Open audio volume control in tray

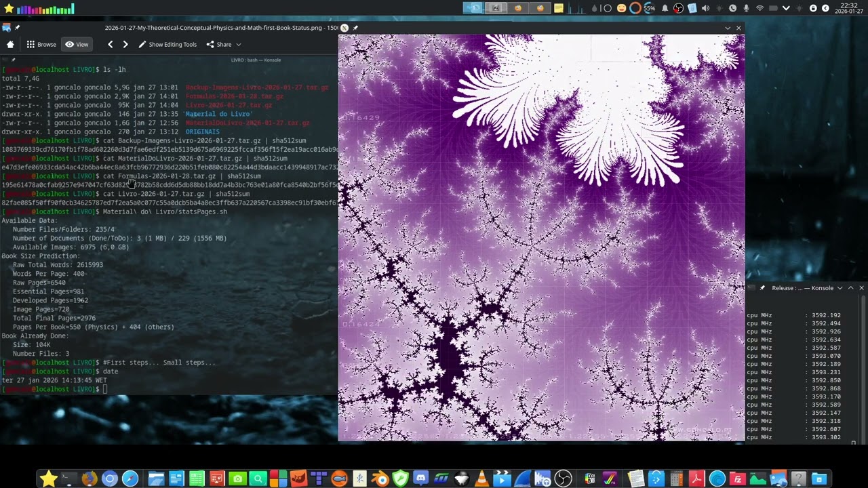click(x=705, y=8)
